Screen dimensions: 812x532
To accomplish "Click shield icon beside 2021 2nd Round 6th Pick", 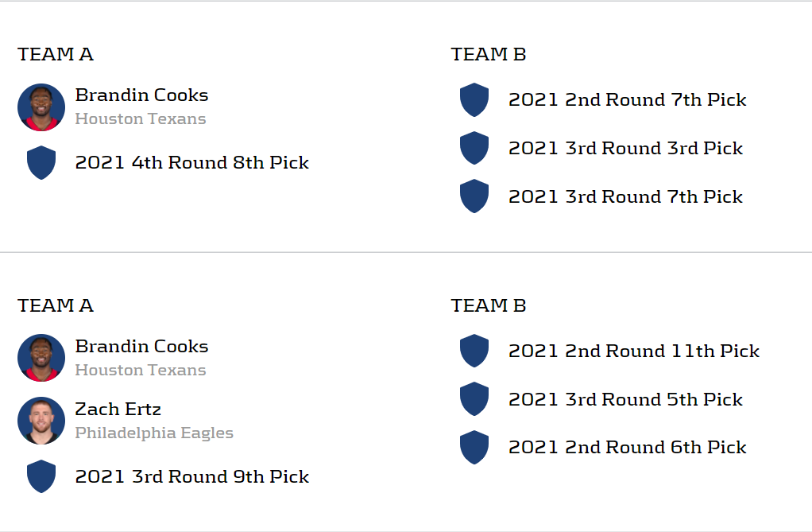I will pos(474,447).
